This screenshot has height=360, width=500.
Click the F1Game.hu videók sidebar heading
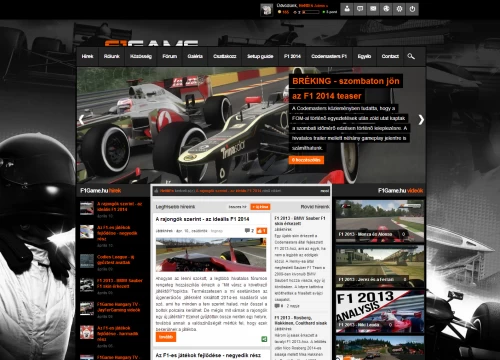pyautogui.click(x=400, y=191)
